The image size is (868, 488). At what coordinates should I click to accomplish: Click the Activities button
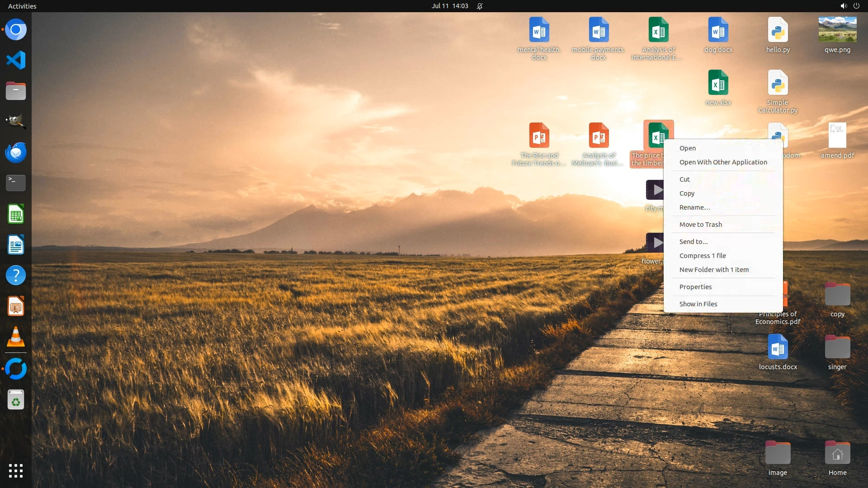[x=22, y=6]
